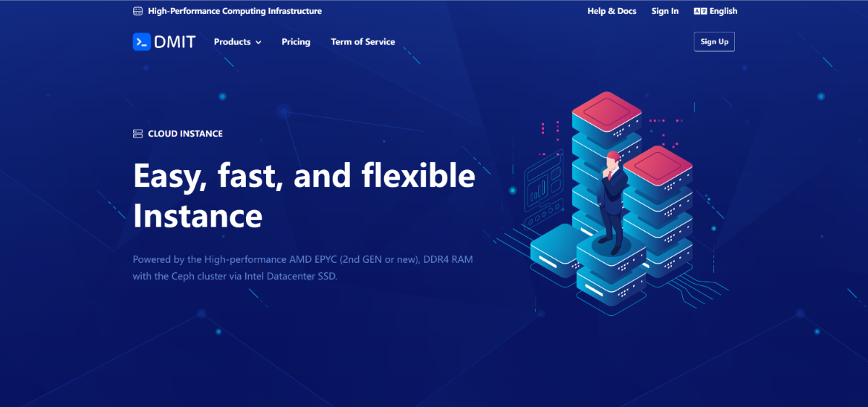Open the Products menu
The width and height of the screenshot is (868, 407).
click(x=237, y=42)
